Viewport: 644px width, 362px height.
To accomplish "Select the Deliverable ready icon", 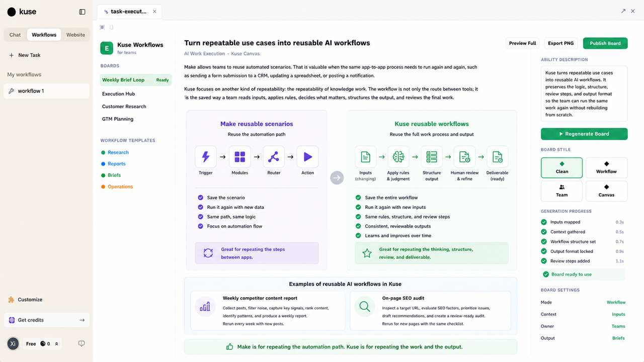I will (x=498, y=157).
